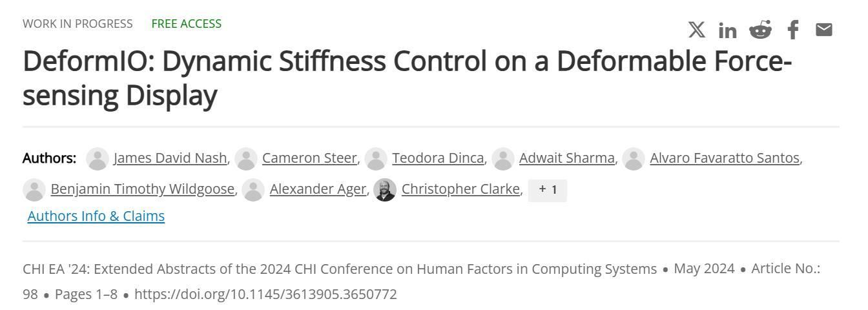Share article on X (Twitter)
The width and height of the screenshot is (868, 310).
696,30
